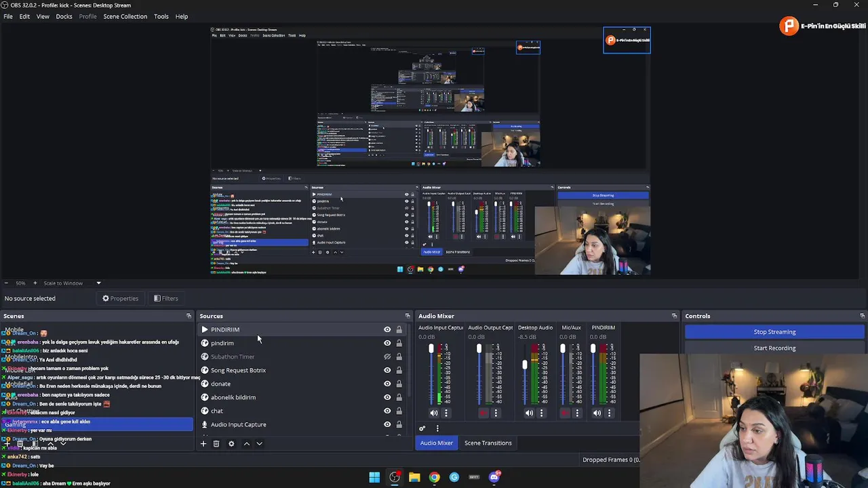Open source properties gear in Sources toolbar
Viewport: 868px width, 488px height.
click(231, 443)
